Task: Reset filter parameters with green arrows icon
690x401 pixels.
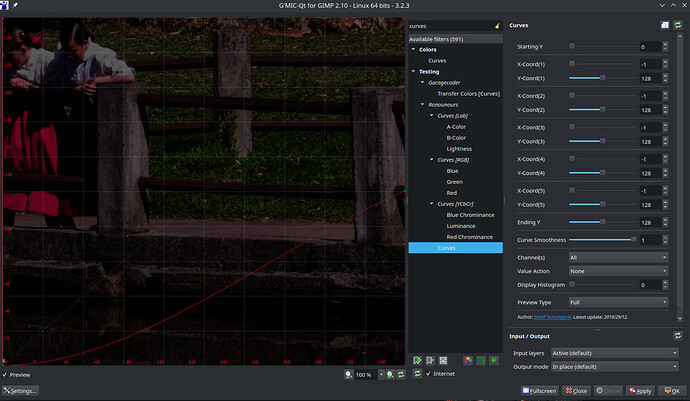Action: coord(677,25)
